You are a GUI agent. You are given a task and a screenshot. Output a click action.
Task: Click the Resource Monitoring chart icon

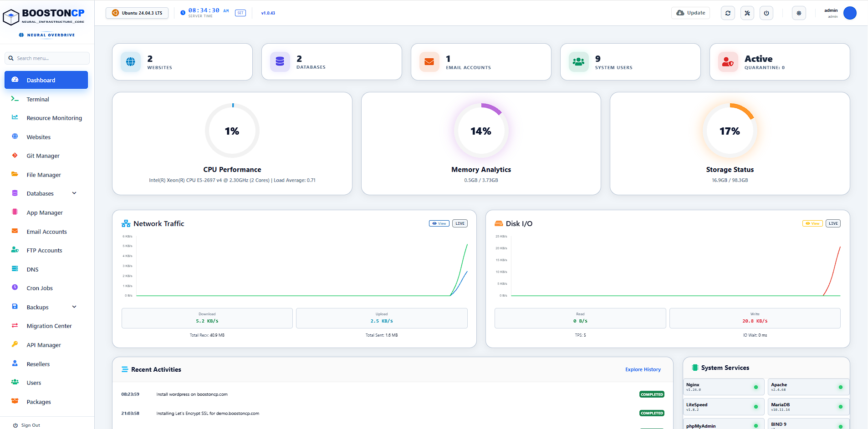[x=15, y=117]
